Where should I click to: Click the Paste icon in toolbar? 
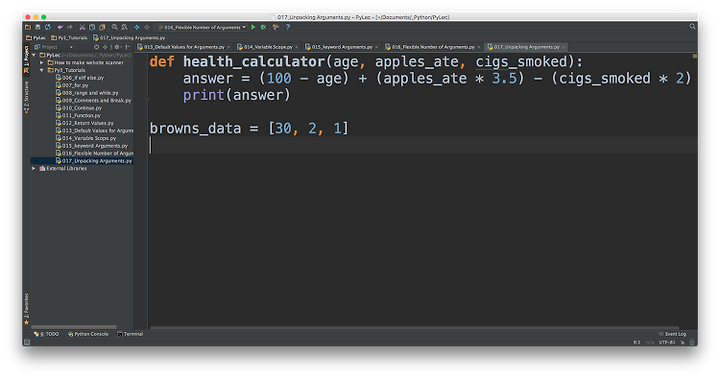[x=102, y=28]
